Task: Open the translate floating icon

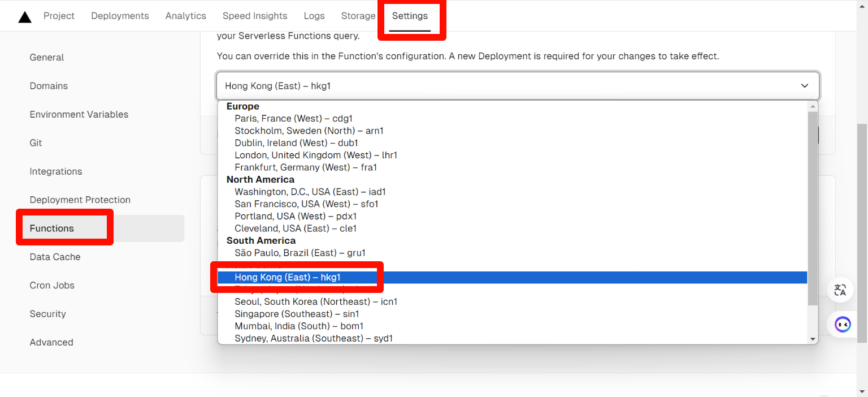Action: pyautogui.click(x=840, y=290)
